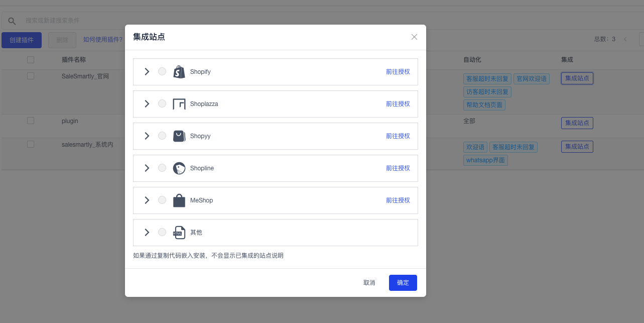
Task: Click 集成站点 button in plugin row
Action: click(577, 123)
